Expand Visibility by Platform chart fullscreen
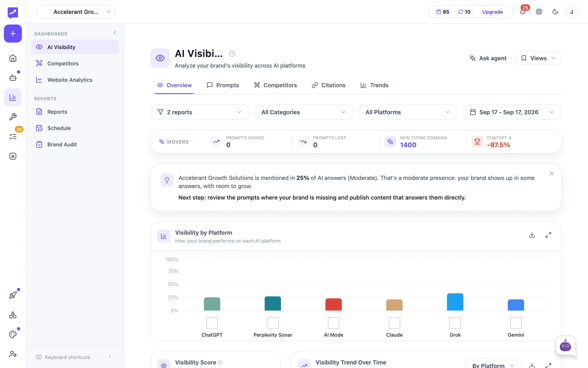This screenshot has width=588, height=368. coord(548,235)
